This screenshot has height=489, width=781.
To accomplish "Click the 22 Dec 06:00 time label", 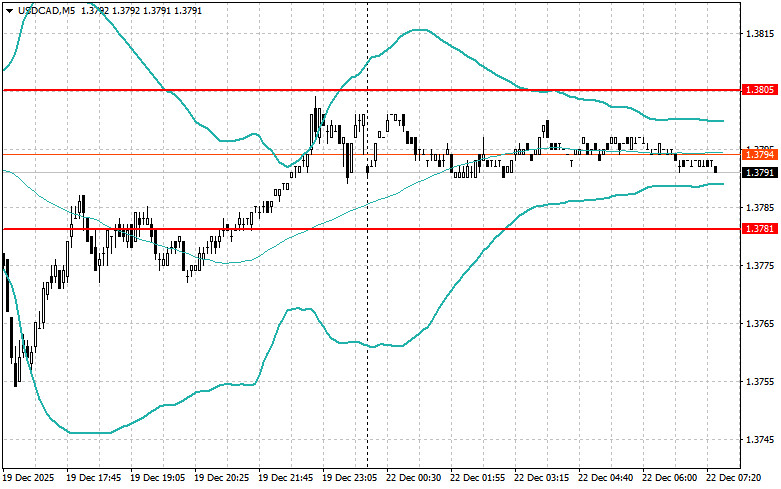I will [673, 479].
